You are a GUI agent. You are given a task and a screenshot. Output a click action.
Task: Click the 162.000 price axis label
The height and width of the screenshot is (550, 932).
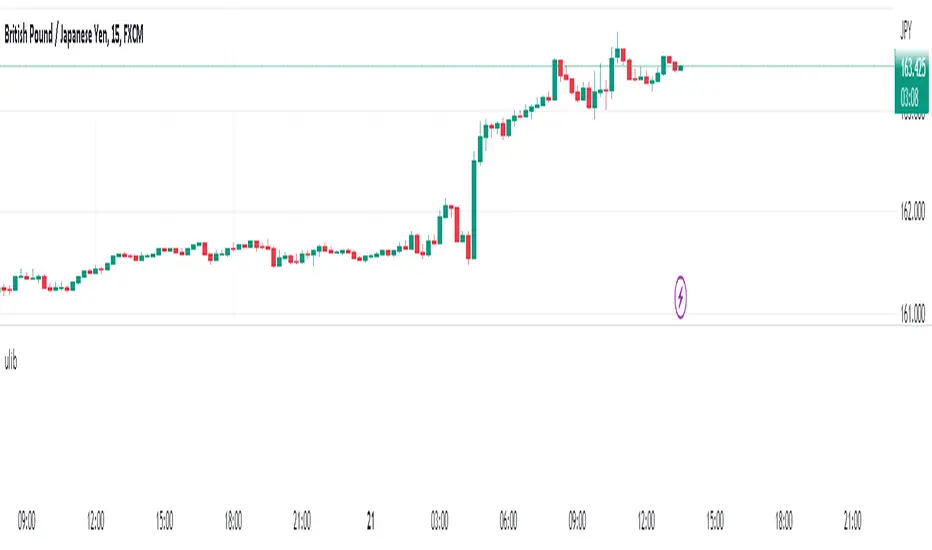[911, 213]
